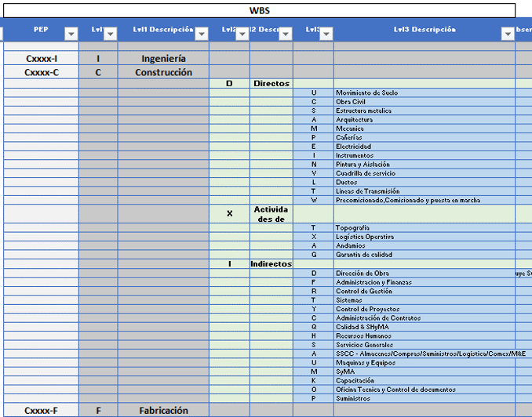Viewport: 532px width, 417px height.
Task: Click the Construcción description cell
Action: 163,73
